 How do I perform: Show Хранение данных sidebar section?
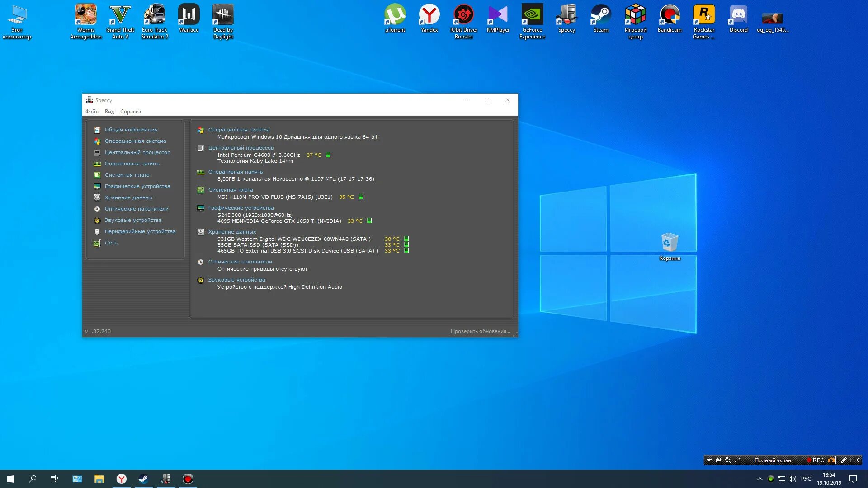click(129, 197)
